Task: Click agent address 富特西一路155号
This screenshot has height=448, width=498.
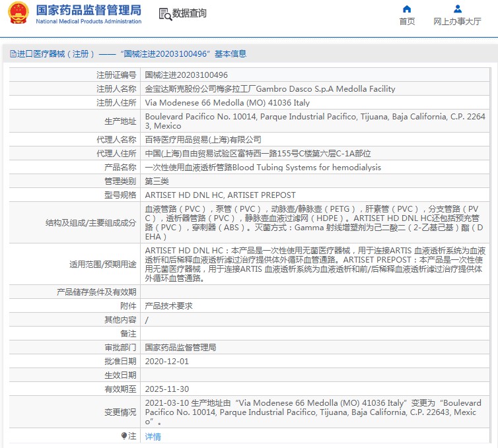Action: (258, 154)
